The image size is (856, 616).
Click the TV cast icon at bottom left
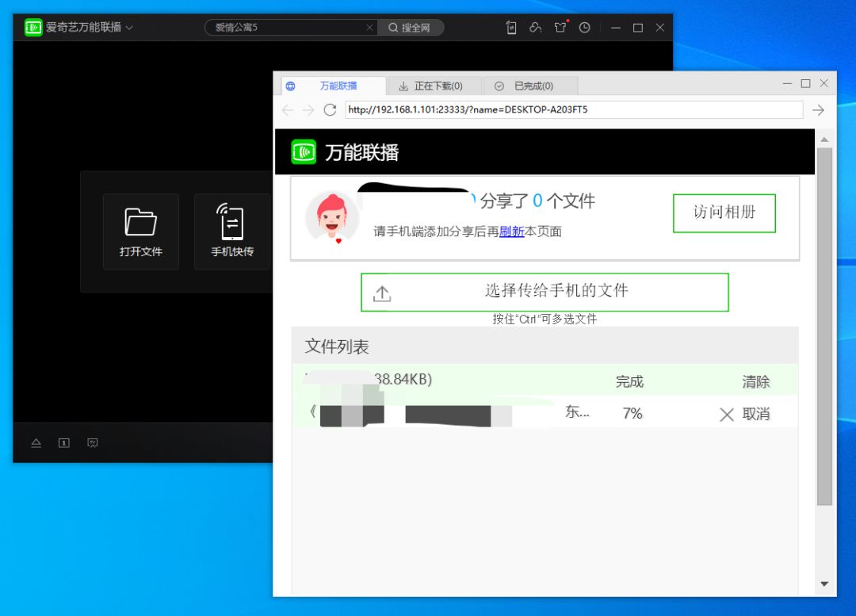93,443
